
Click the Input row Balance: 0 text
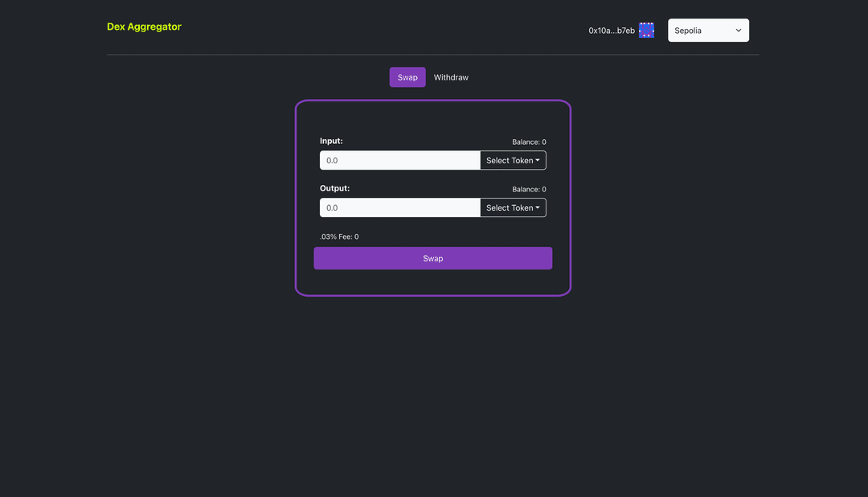pyautogui.click(x=529, y=142)
